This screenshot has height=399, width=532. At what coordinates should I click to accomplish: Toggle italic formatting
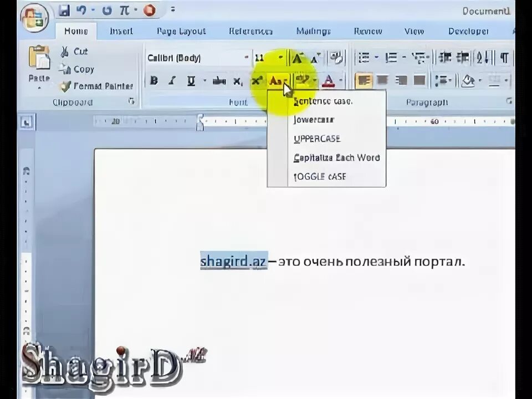[x=172, y=81]
